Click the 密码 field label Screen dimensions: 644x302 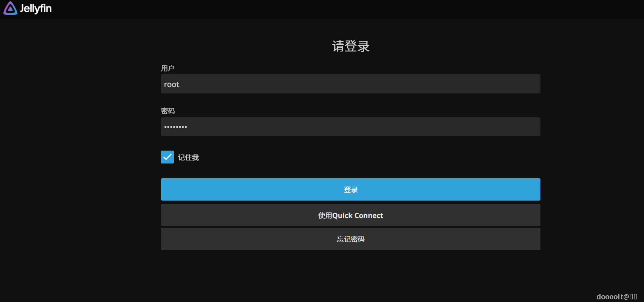(x=168, y=111)
